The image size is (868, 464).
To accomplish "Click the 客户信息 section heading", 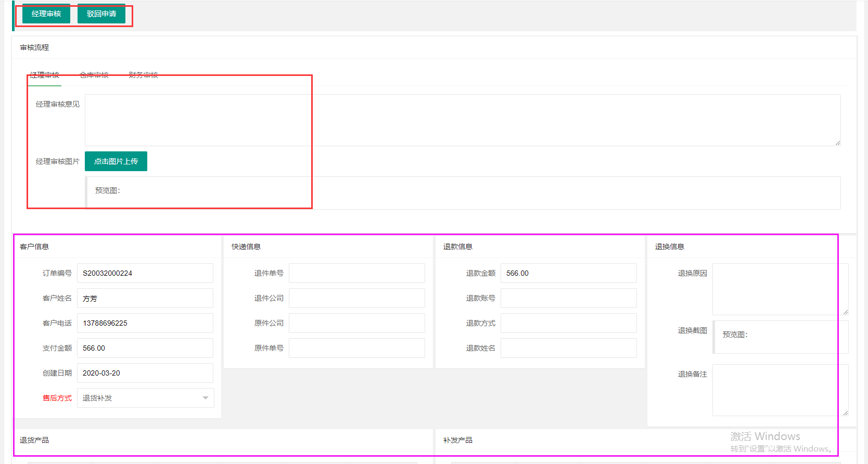I will click(34, 247).
